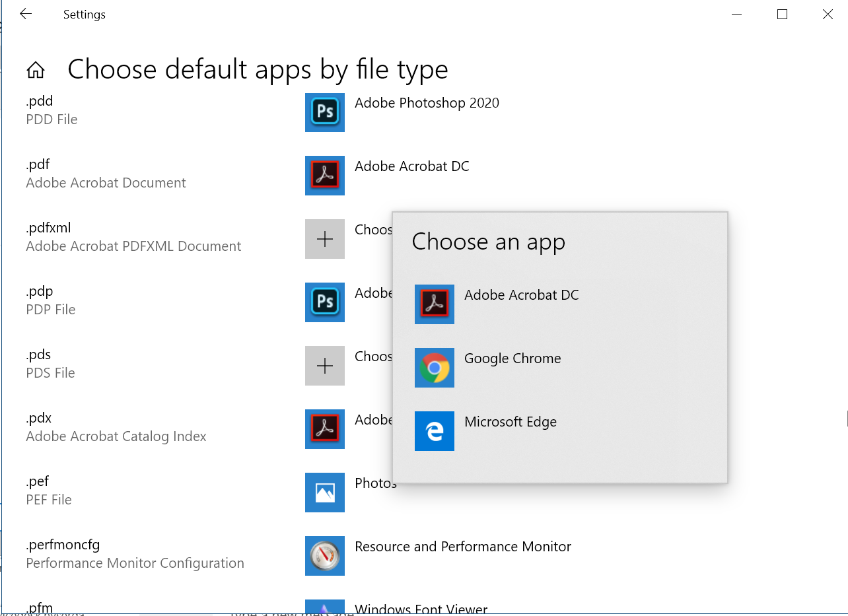The image size is (848, 616).
Task: Click Microsoft Edge icon in popup
Action: pos(435,431)
